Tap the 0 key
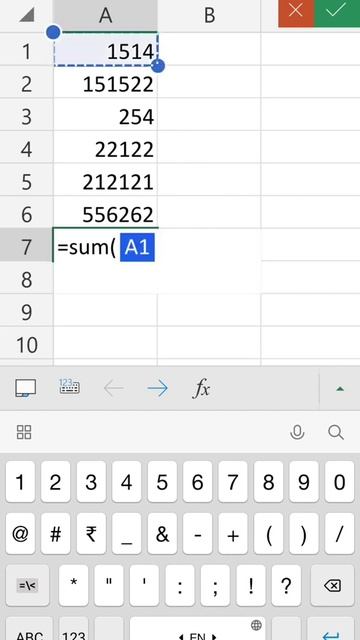The height and width of the screenshot is (640, 360). pos(340,482)
